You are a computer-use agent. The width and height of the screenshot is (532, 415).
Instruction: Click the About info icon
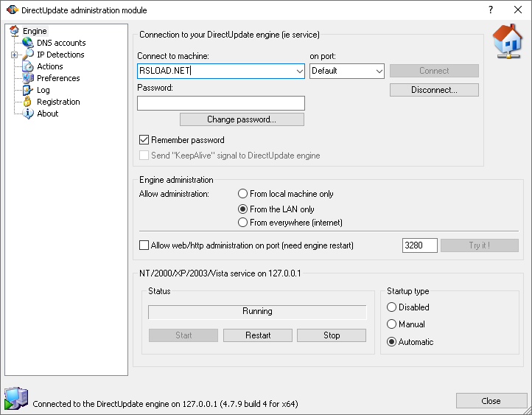pyautogui.click(x=28, y=114)
